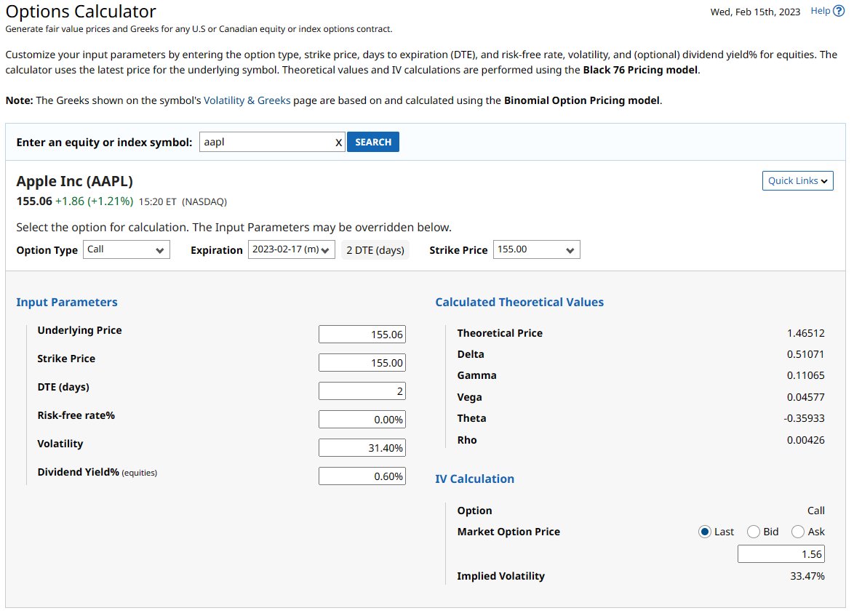Click the IV Calculation heading
Image resolution: width=854 pixels, height=616 pixels.
[x=474, y=479]
